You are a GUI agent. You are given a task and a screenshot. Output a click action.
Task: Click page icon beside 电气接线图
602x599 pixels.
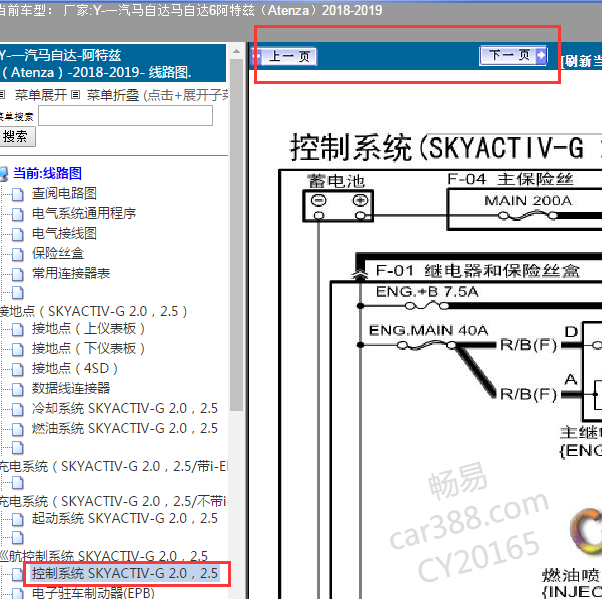(x=17, y=235)
